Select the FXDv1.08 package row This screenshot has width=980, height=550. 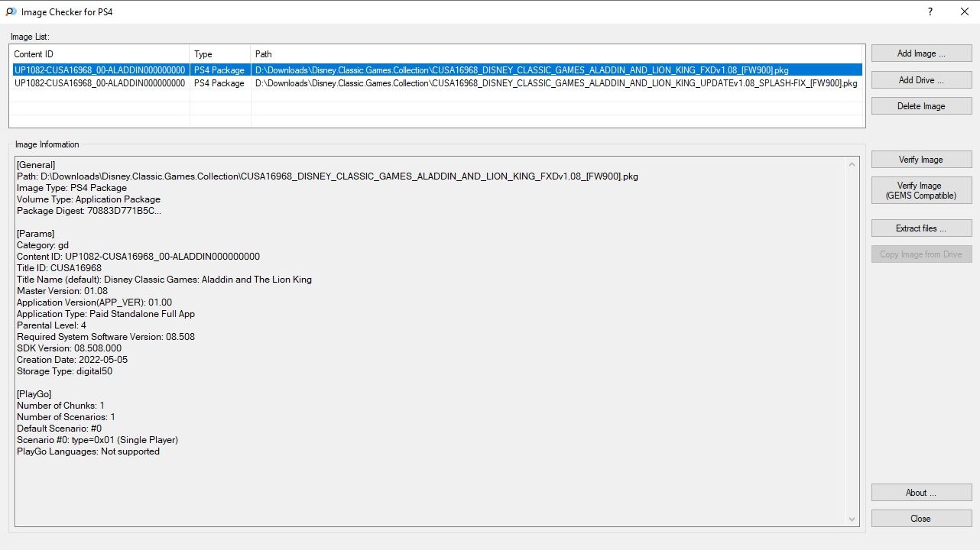click(436, 70)
